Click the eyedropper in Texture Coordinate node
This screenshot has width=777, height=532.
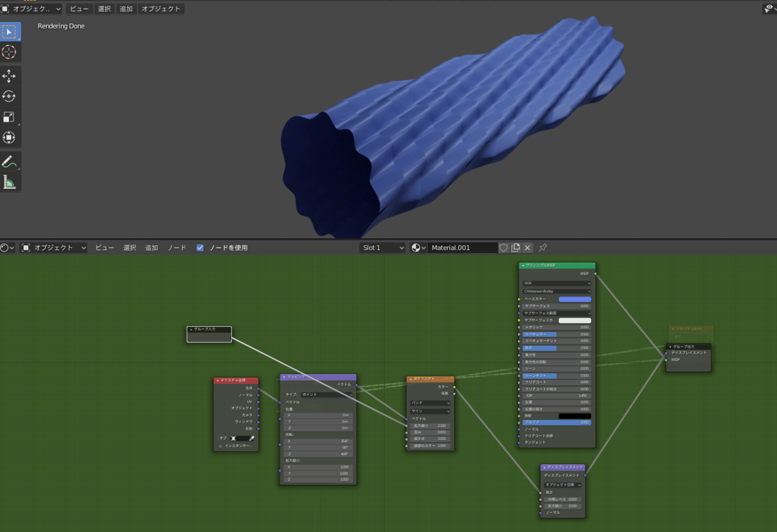[252, 438]
